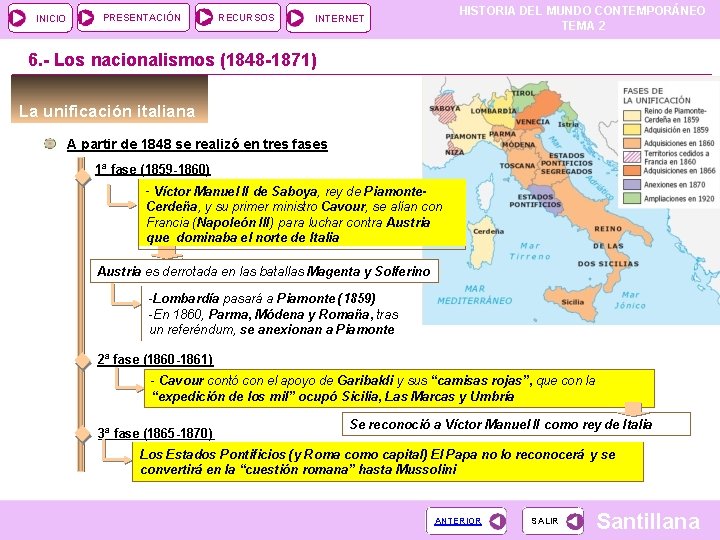
Task: Click the 'HISTORIA DEL MUNDO CONTEMPORÁNEO' header text
Action: (582, 11)
